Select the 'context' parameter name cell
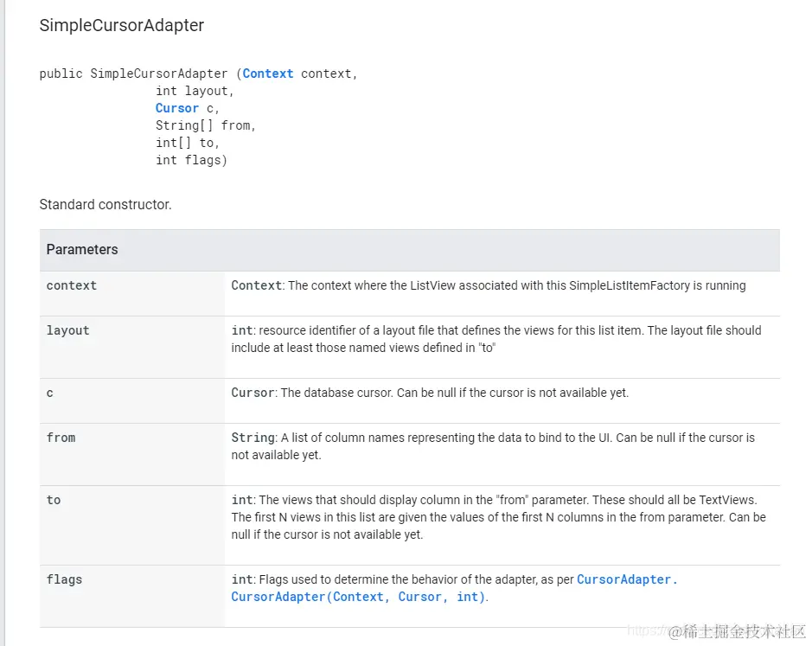Image resolution: width=812 pixels, height=646 pixels. [72, 285]
